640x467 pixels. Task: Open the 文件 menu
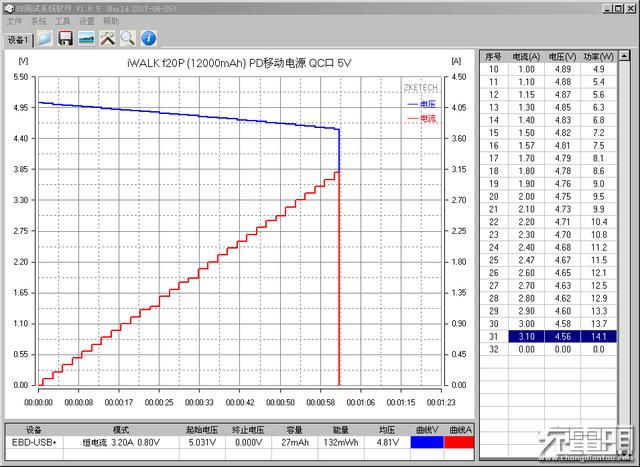point(14,21)
